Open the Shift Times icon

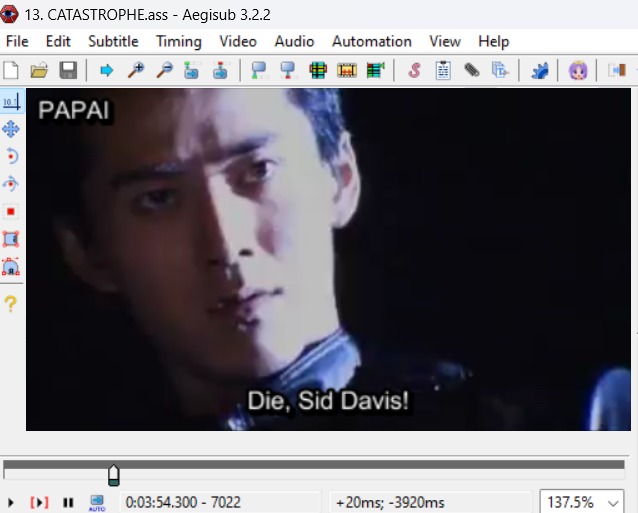[617, 70]
